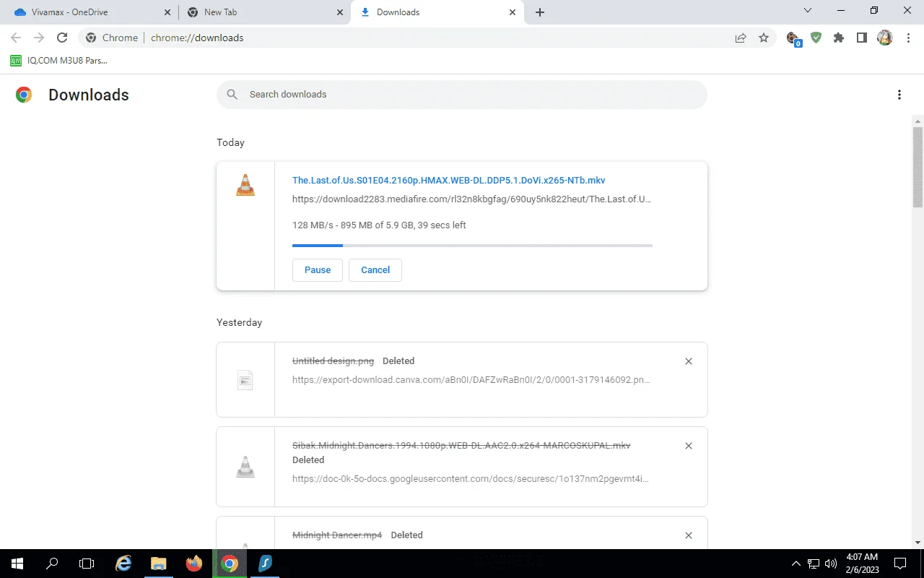This screenshot has height=578, width=924.
Task: Close the Downloads tab
Action: [x=513, y=12]
